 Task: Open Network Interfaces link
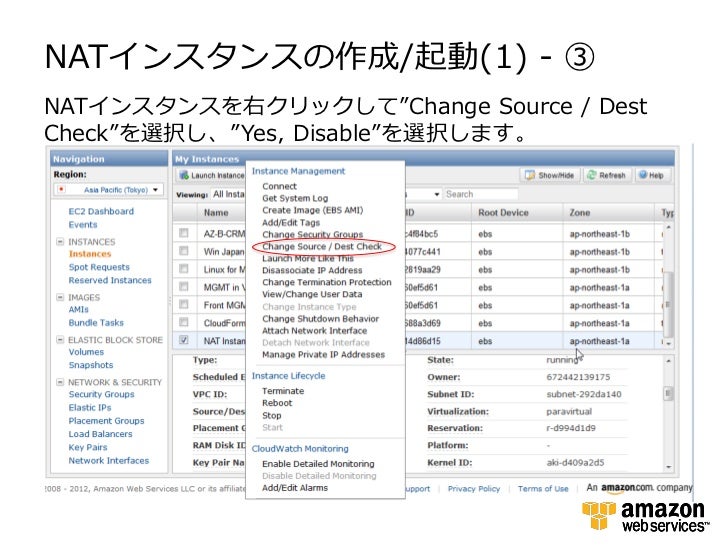(x=109, y=461)
